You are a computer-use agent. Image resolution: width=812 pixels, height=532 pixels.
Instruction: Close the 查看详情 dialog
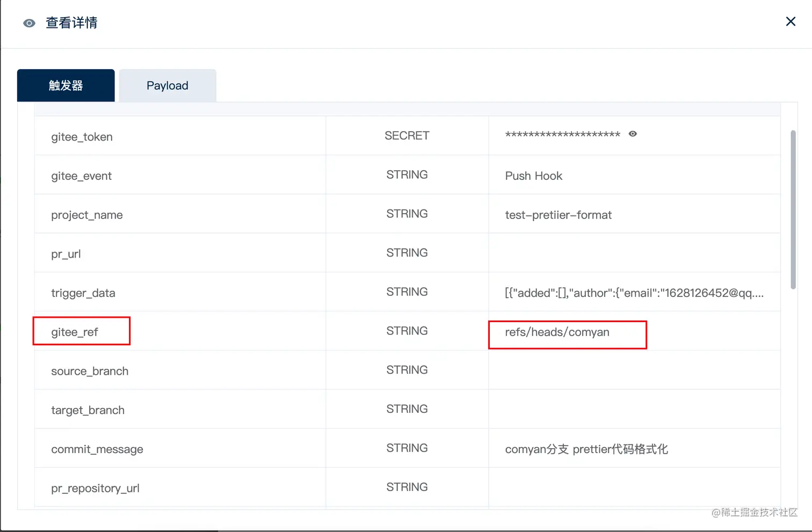click(791, 21)
